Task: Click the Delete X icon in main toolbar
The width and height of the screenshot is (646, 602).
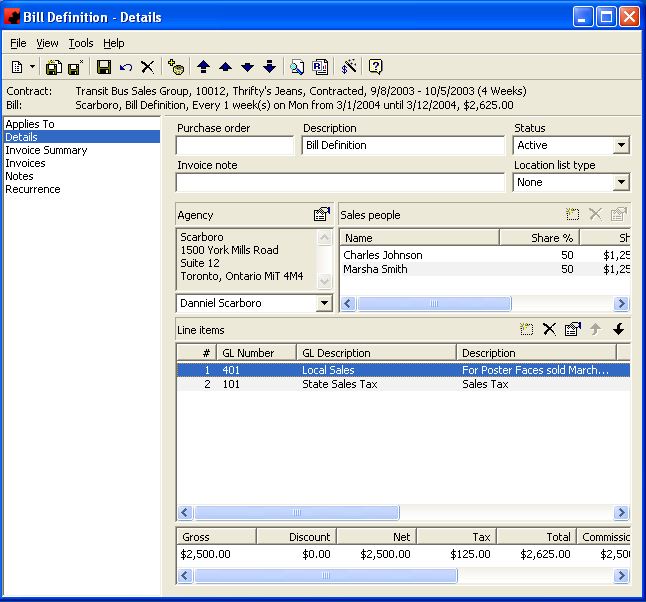Action: click(147, 67)
